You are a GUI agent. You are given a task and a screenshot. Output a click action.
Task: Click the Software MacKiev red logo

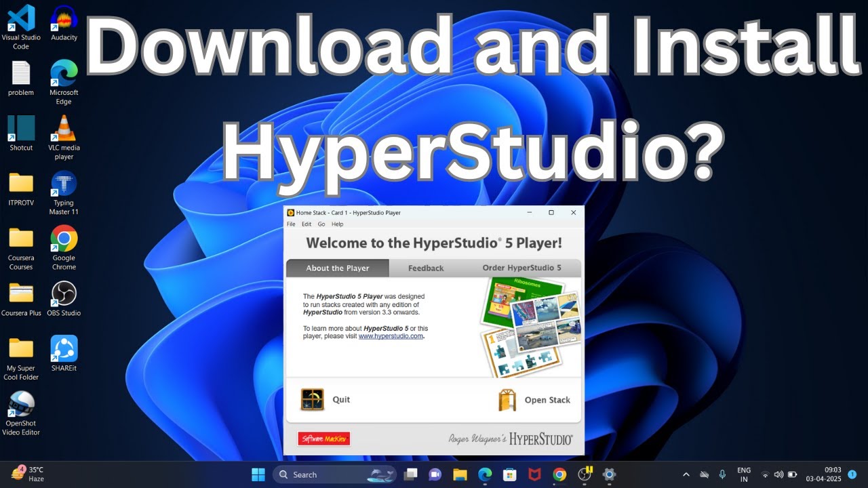point(324,439)
